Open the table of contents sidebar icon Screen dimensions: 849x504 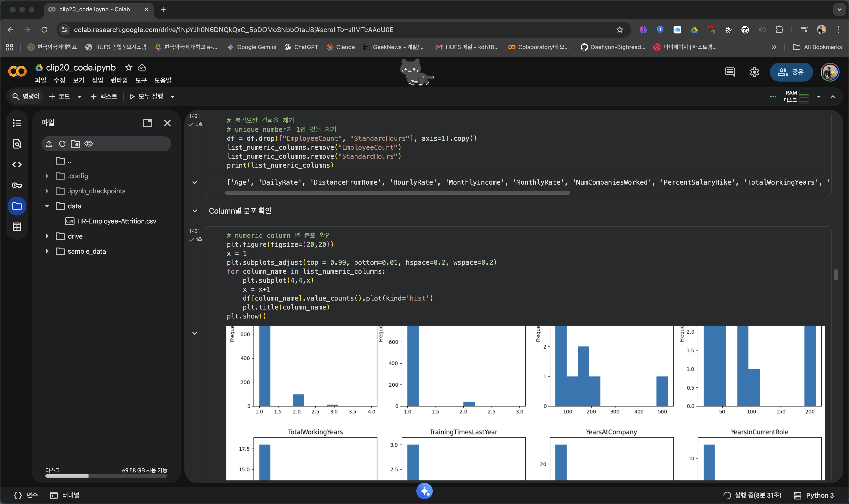pos(17,123)
